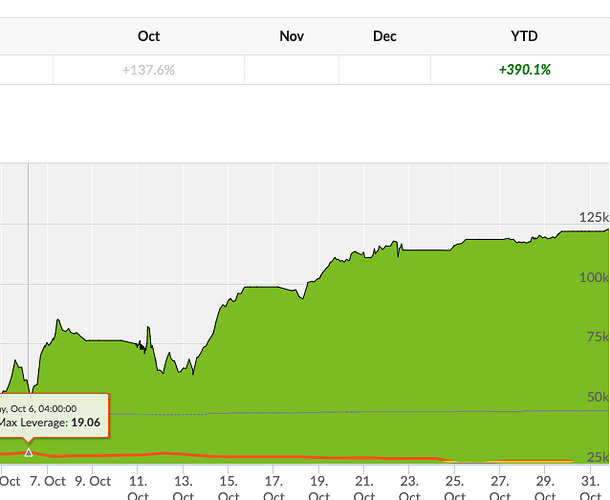
Task: Click the YTD column header
Action: coord(524,36)
